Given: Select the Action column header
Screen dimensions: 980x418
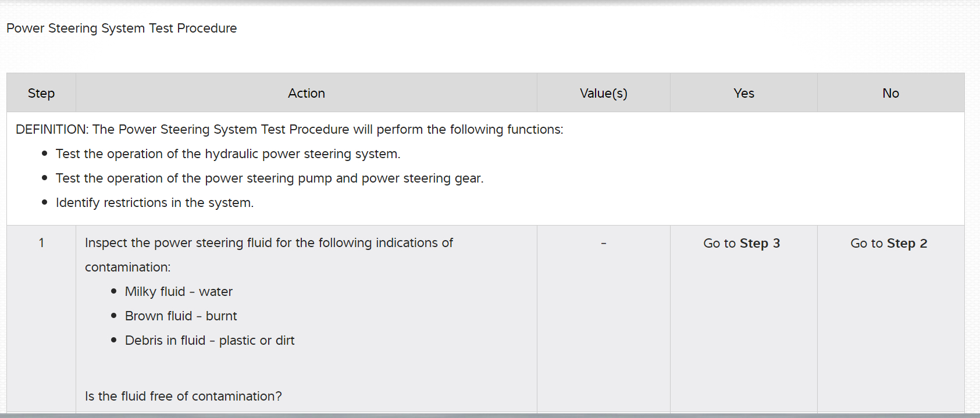Looking at the screenshot, I should click(307, 93).
